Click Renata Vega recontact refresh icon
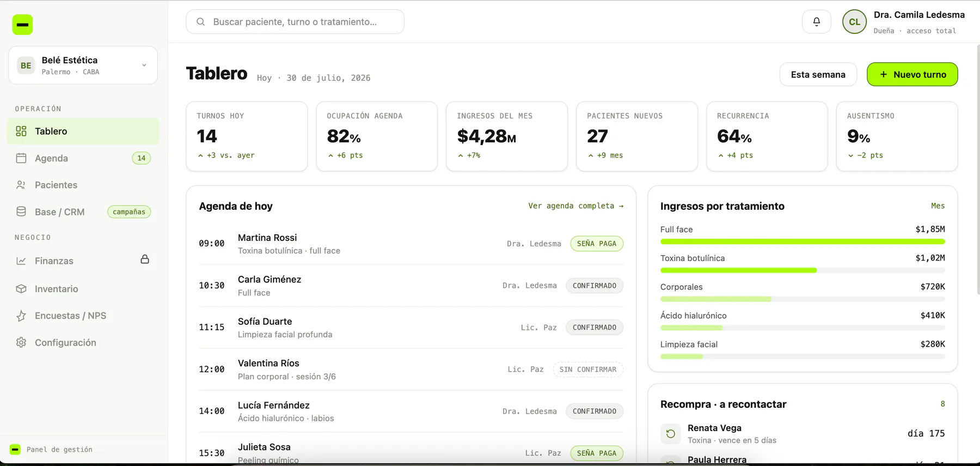The height and width of the screenshot is (466, 980). (671, 434)
